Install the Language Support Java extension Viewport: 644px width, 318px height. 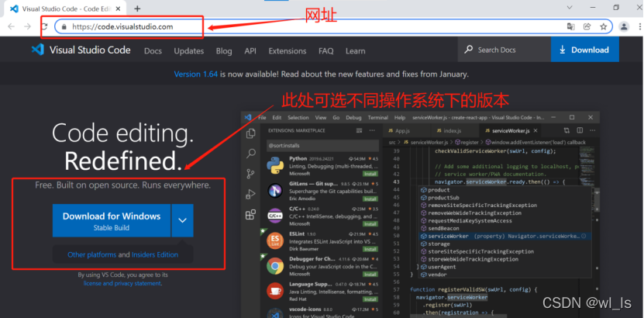tap(370, 299)
